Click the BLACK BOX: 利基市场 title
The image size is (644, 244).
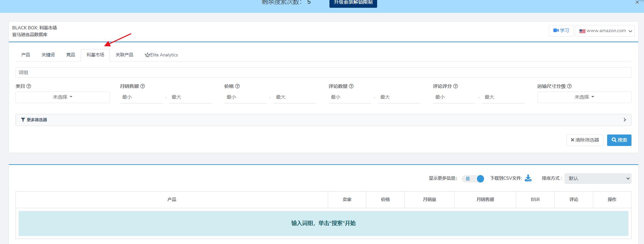34,28
